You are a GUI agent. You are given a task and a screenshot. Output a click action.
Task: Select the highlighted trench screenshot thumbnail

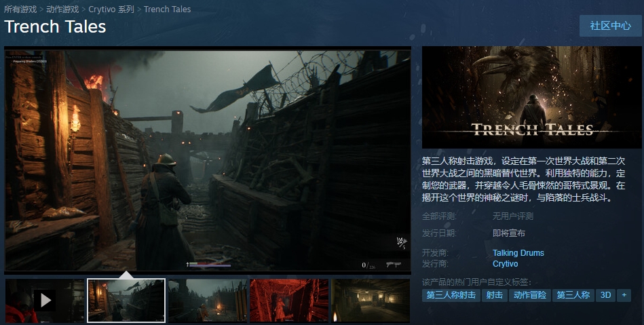(126, 301)
